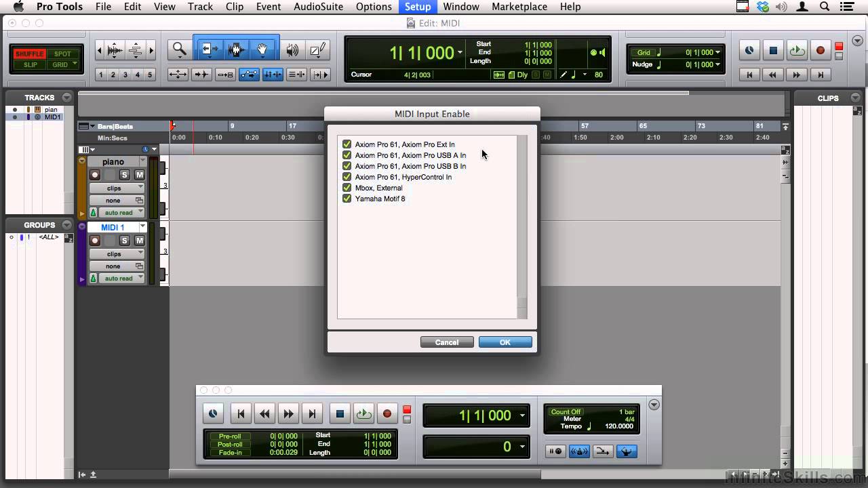Open Clips list dropdown menu
The image size is (868, 488).
coord(856,98)
